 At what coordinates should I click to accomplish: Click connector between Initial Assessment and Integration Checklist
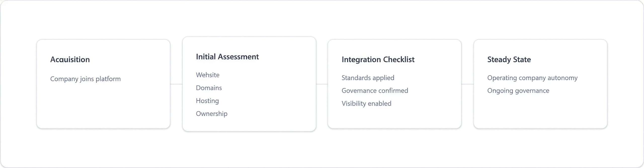click(322, 84)
